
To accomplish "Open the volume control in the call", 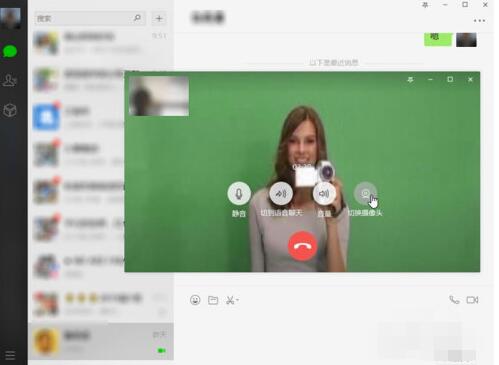I will click(x=324, y=194).
